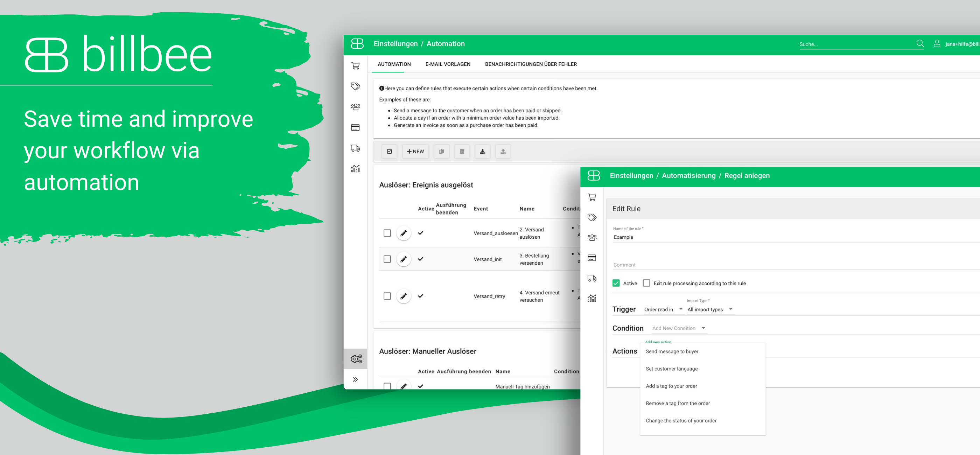Click the trash delete icon in toolbar
The width and height of the screenshot is (980, 455).
tap(462, 152)
